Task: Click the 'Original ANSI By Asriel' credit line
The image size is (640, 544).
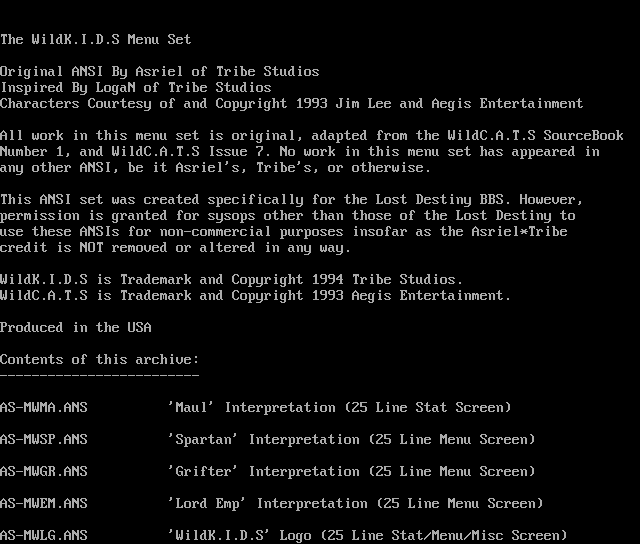Action: coord(160,72)
